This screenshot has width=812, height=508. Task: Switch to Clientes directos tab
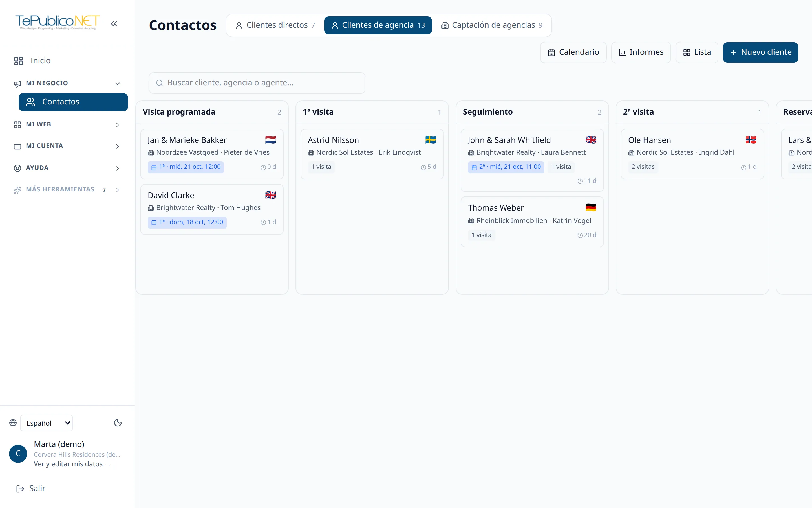275,25
